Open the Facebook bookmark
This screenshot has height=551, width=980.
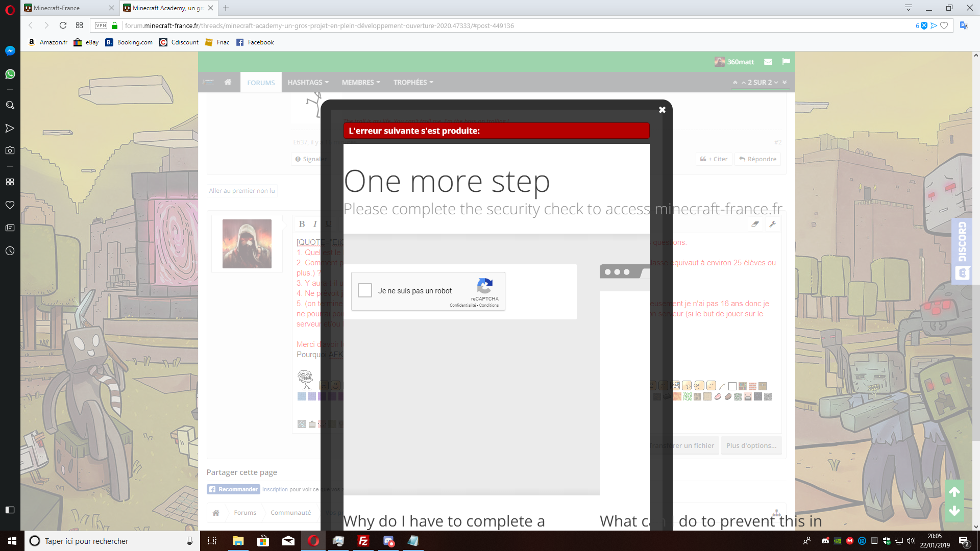(255, 42)
